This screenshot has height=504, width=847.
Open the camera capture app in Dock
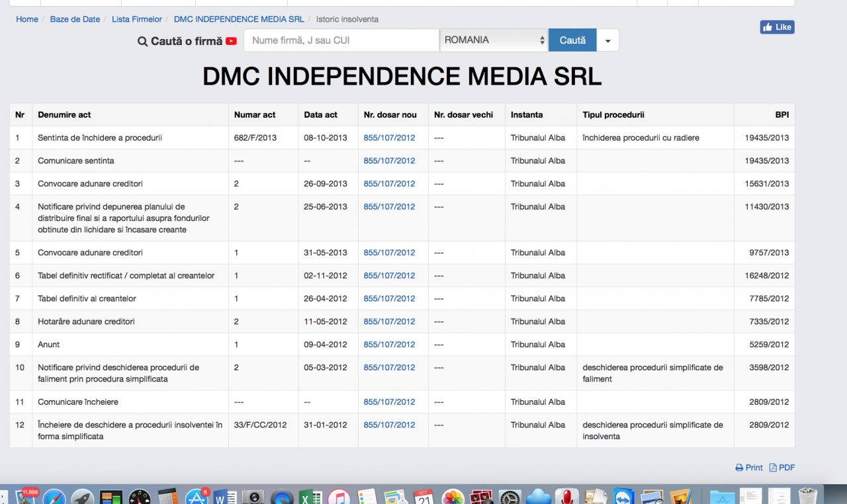click(253, 497)
